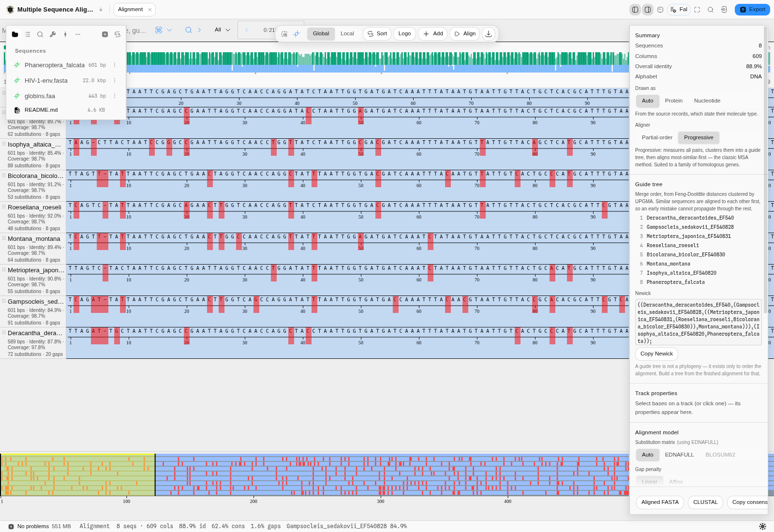This screenshot has height=532, width=774.
Task: Click the blue chevron next to search icon
Action: [x=199, y=30]
